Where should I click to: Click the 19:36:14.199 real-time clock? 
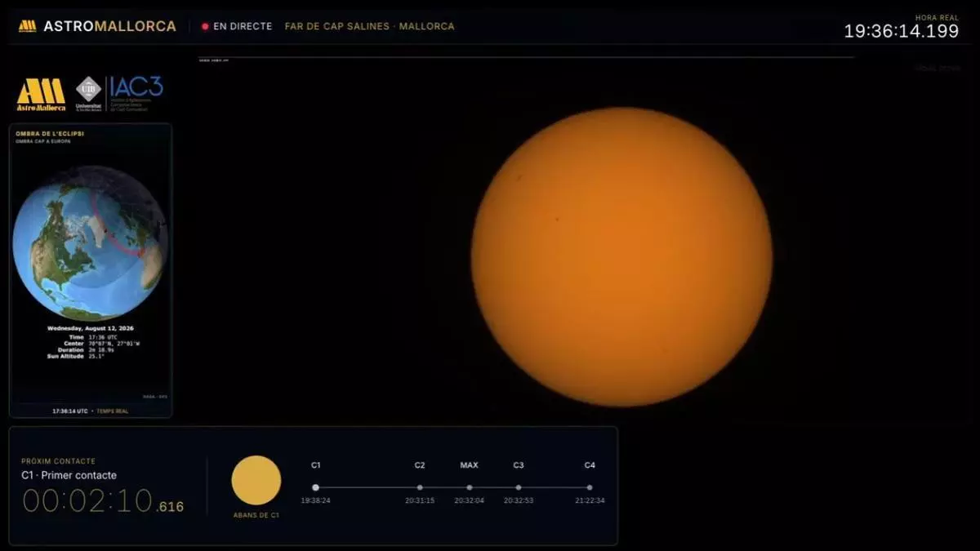click(x=902, y=31)
